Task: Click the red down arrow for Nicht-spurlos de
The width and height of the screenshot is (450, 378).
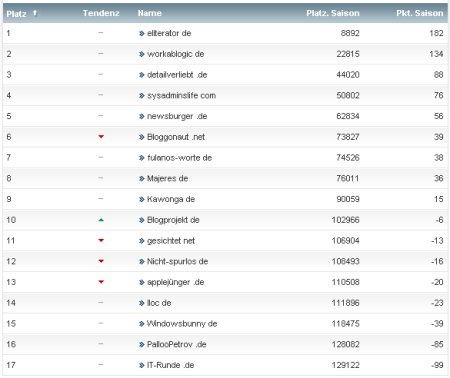Action: point(101,261)
